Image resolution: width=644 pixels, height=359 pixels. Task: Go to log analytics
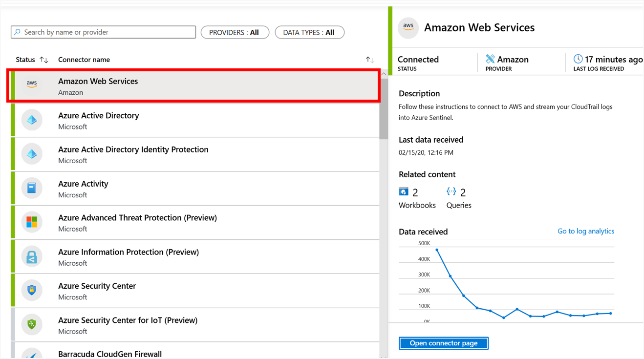[586, 231]
